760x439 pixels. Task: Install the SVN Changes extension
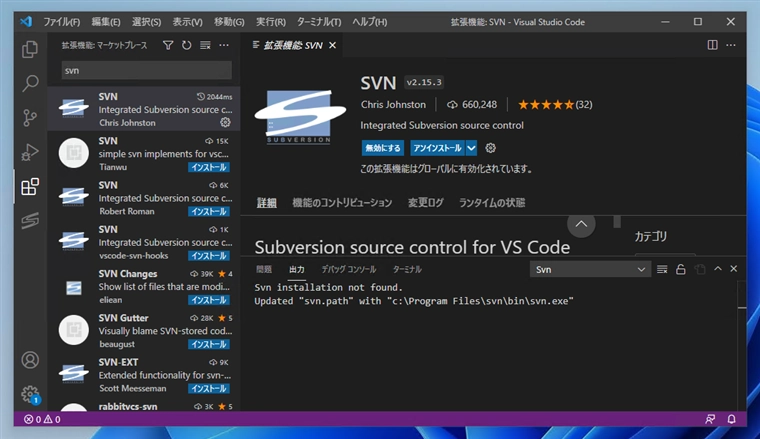(x=209, y=300)
